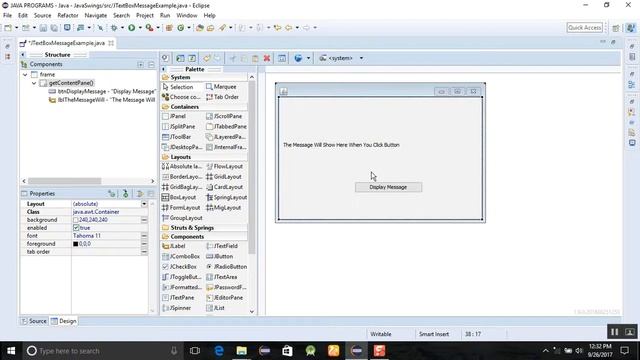Open the File menu
This screenshot has width=640, height=360.
[x=7, y=16]
